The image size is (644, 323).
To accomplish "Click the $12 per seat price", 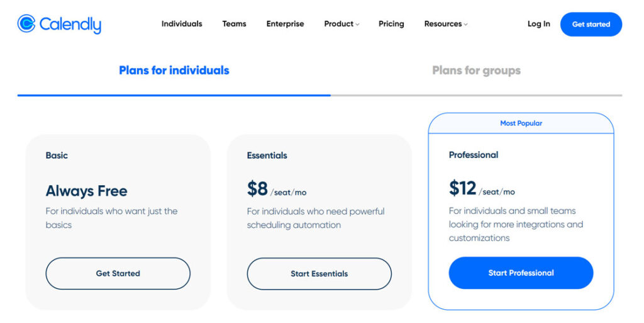I will click(x=482, y=188).
